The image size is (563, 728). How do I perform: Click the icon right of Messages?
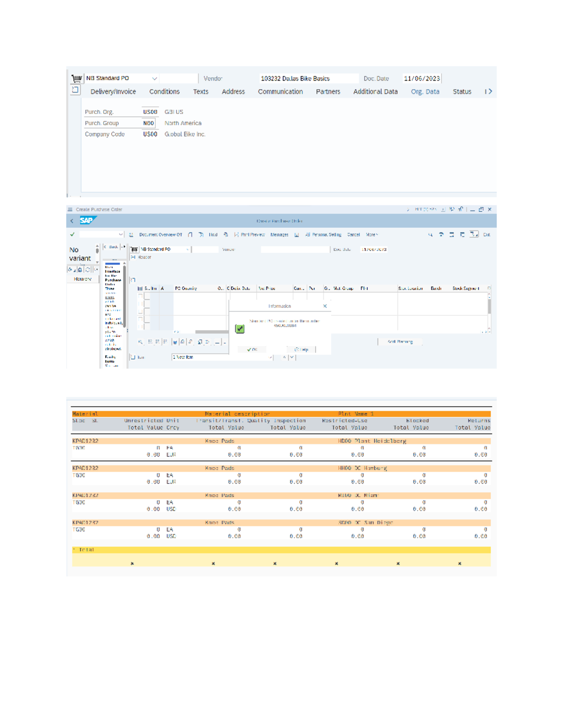pyautogui.click(x=297, y=234)
